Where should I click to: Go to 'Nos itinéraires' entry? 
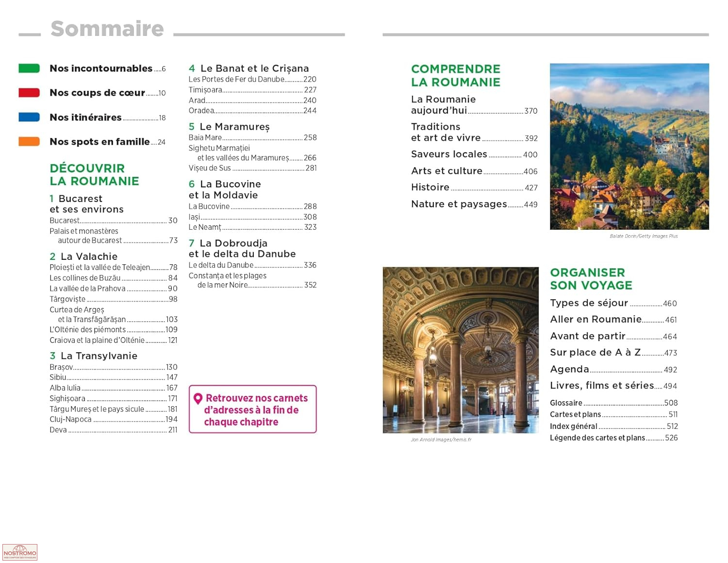coord(108,118)
